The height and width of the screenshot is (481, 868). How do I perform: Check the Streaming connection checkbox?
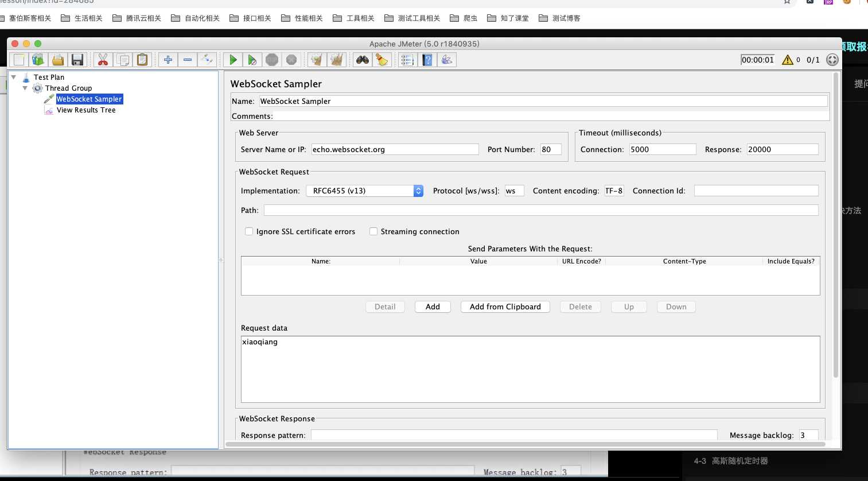(373, 231)
